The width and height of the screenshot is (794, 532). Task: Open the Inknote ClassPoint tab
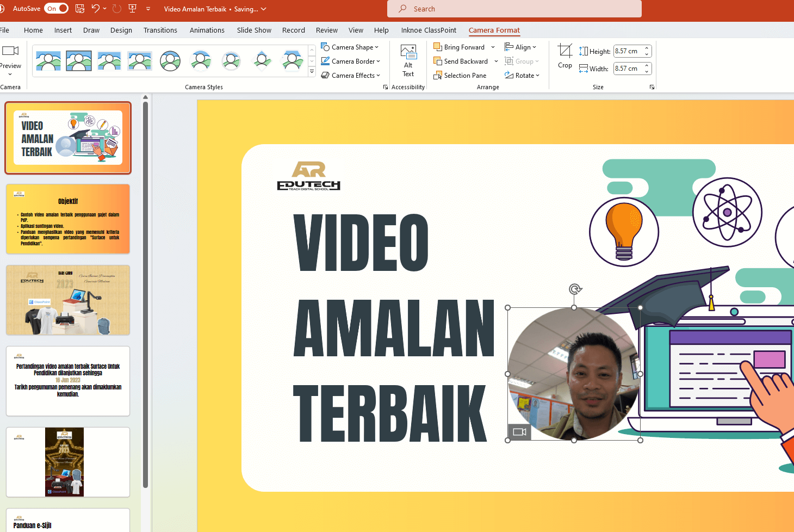point(429,30)
